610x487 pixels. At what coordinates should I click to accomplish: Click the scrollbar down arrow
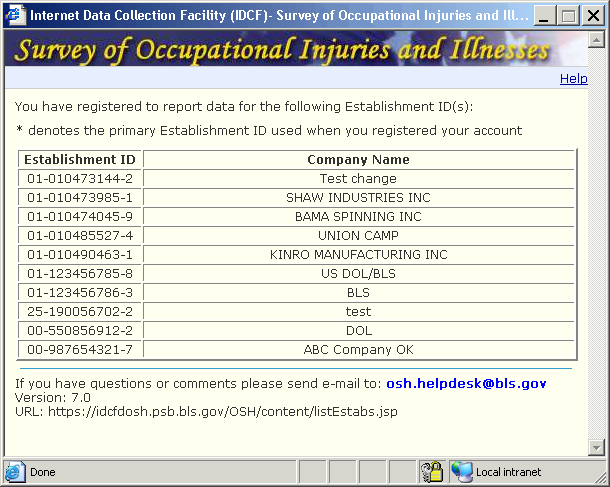tap(597, 447)
